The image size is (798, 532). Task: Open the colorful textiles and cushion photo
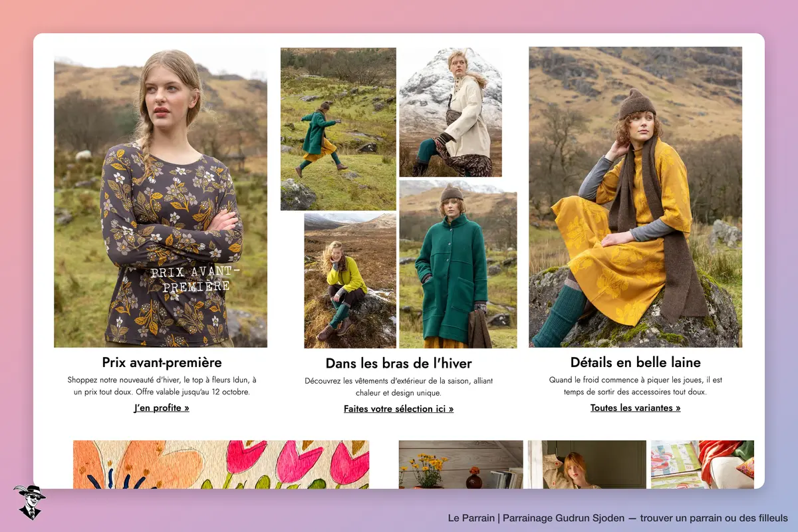tap(702, 464)
